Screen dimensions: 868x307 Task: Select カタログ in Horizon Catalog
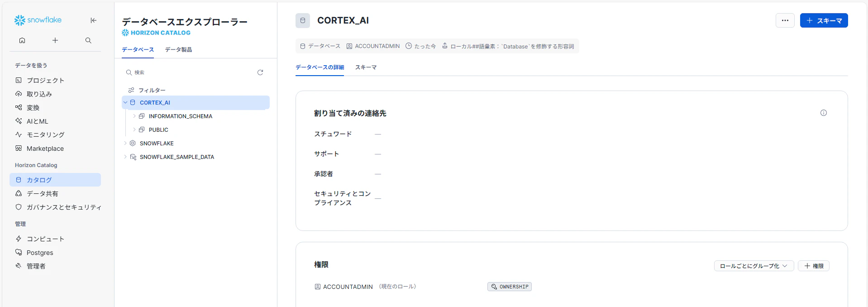(55, 180)
